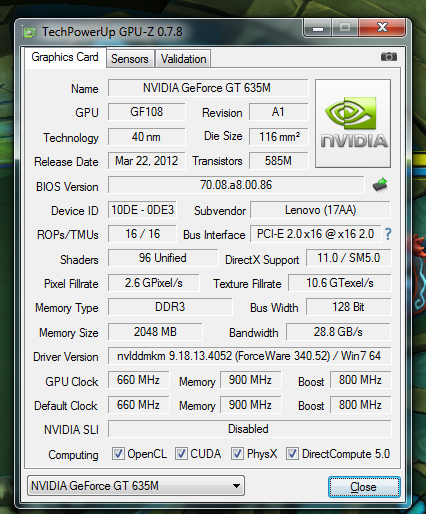
Task: Click the Technology field 40 nm
Action: [x=146, y=137]
